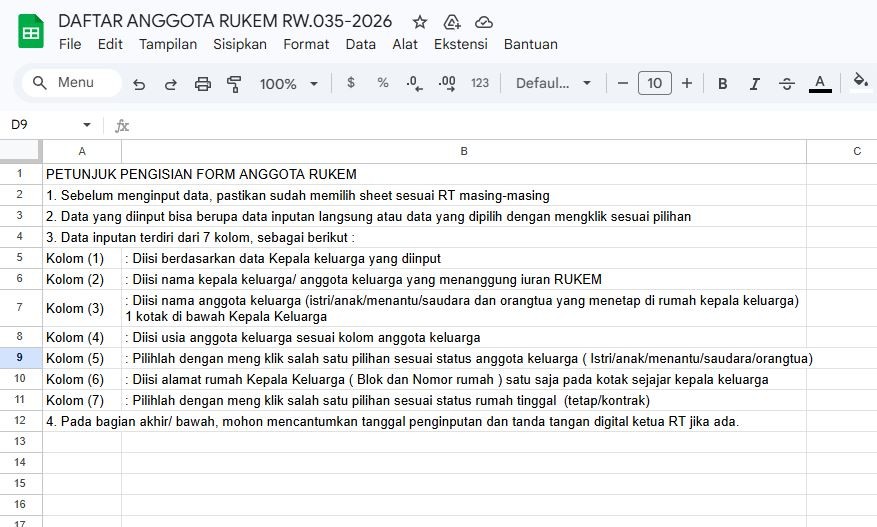Image resolution: width=877 pixels, height=527 pixels.
Task: Click cell starting '2. Data yang diinput'
Action: 369,216
